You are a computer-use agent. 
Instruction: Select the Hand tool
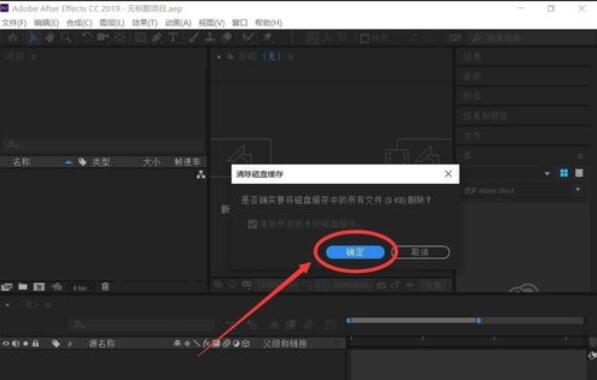50,38
